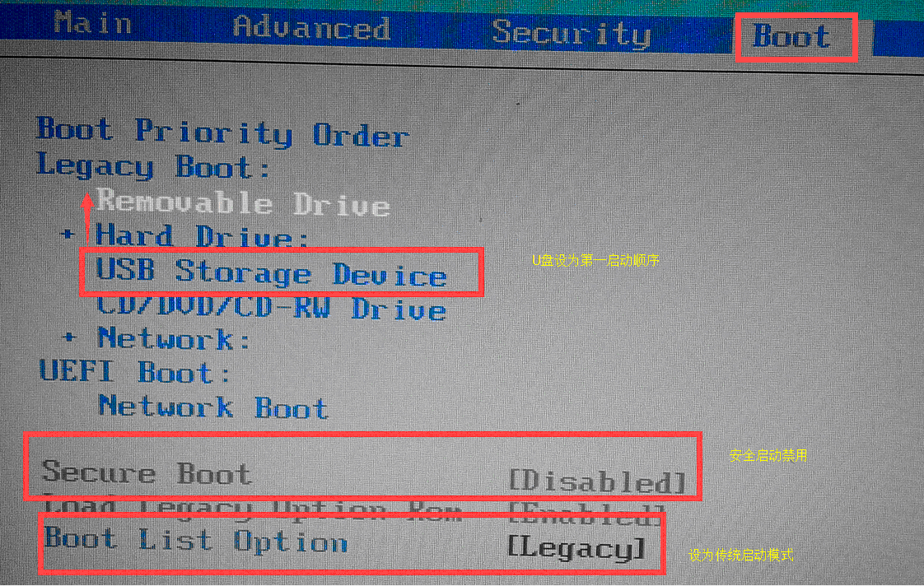Screen dimensions: 924x586
Task: Select the Boot tab
Action: pyautogui.click(x=792, y=37)
